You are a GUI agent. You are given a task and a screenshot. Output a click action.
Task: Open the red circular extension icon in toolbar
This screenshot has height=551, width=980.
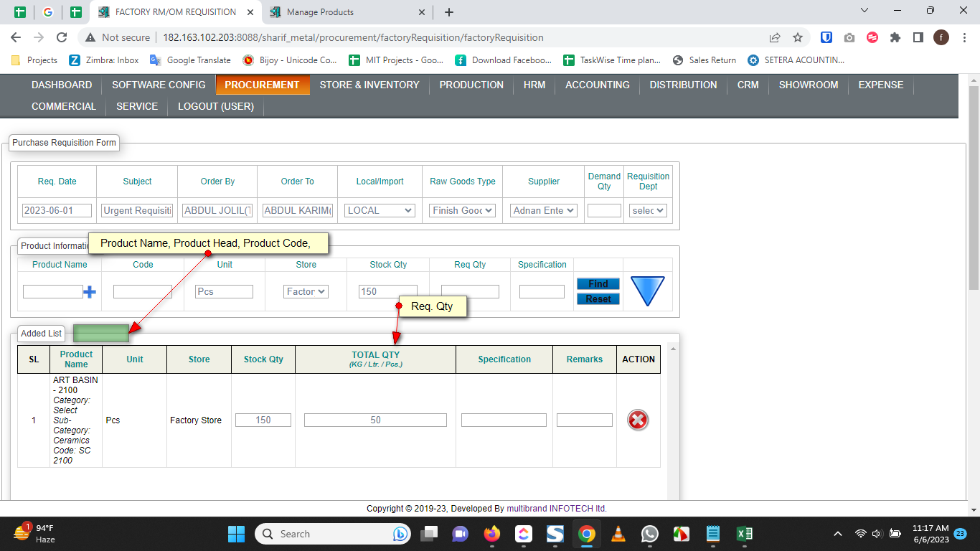point(872,37)
